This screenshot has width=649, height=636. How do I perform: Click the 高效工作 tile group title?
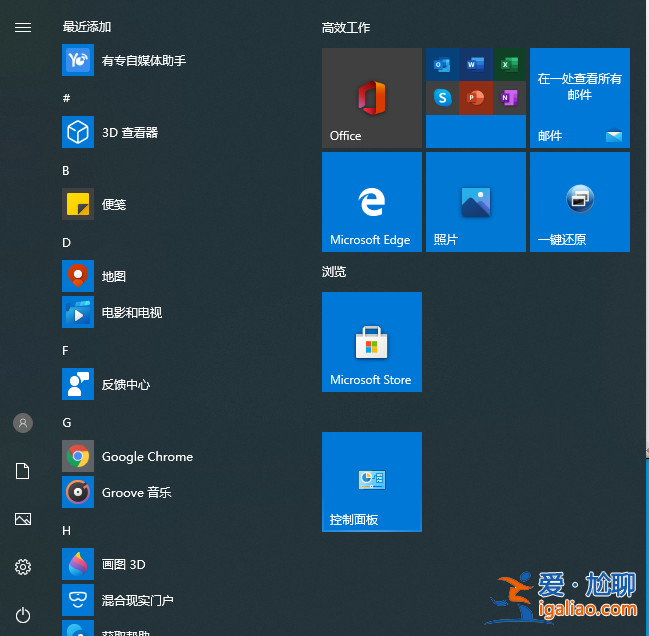click(x=346, y=28)
